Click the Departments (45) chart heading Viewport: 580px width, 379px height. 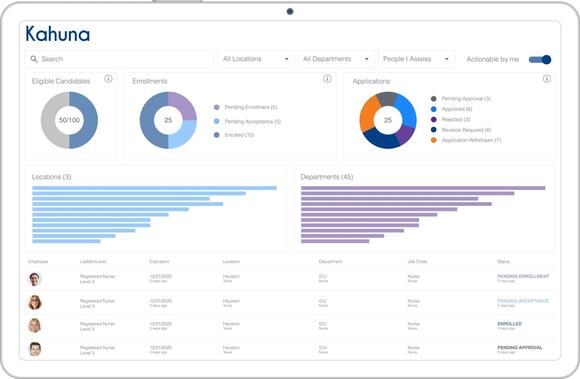pyautogui.click(x=327, y=177)
